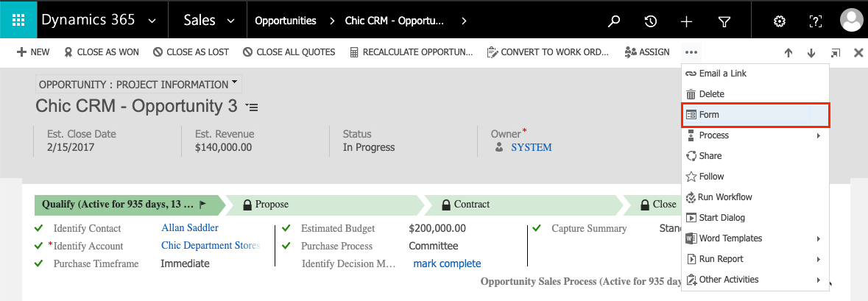
Task: Expand Process submenu
Action: [x=755, y=135]
